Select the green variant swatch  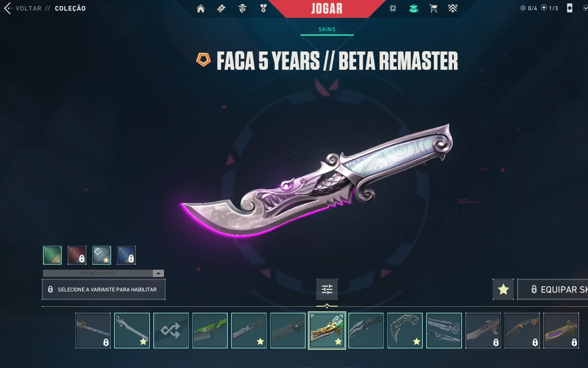(x=52, y=255)
